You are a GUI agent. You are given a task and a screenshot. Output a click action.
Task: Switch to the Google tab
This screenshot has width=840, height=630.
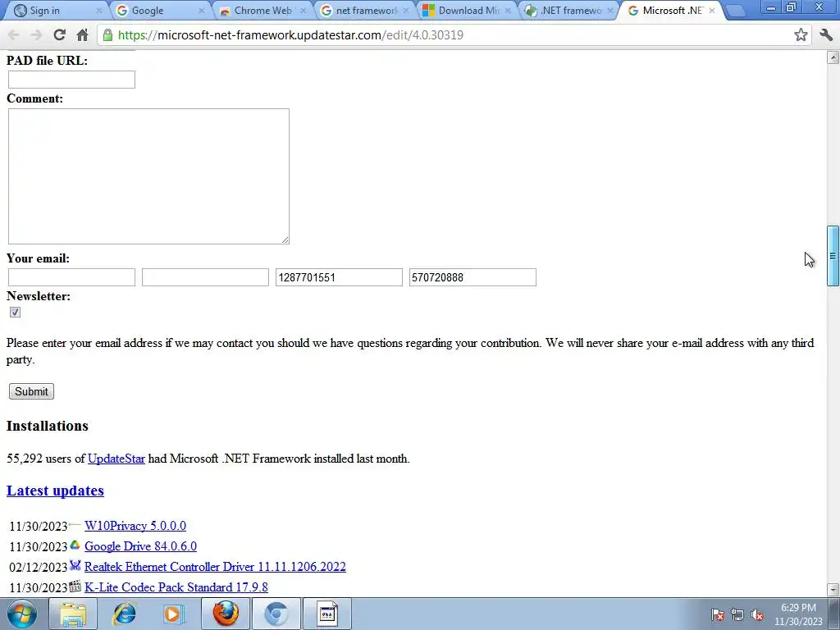pos(160,11)
